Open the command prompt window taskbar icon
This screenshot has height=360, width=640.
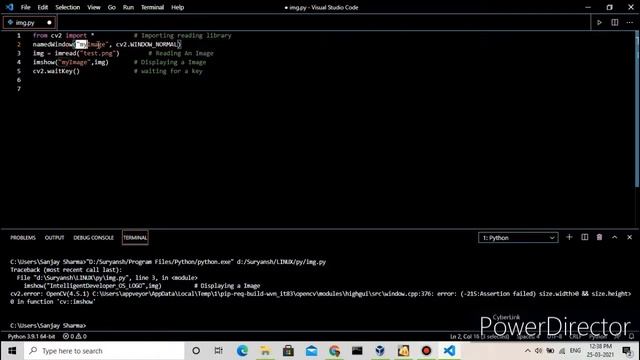tap(357, 351)
